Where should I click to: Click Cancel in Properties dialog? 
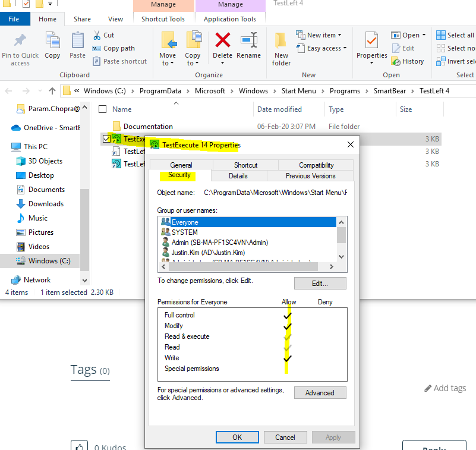pyautogui.click(x=285, y=438)
